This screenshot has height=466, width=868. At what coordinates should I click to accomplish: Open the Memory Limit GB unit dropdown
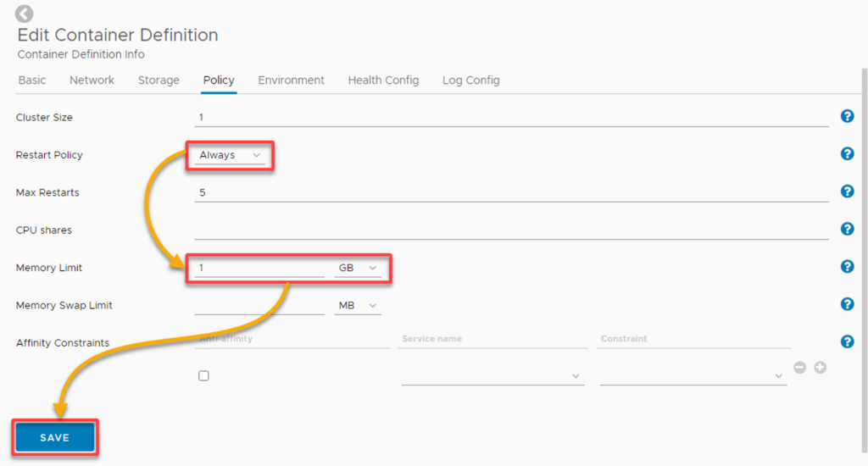pos(358,268)
